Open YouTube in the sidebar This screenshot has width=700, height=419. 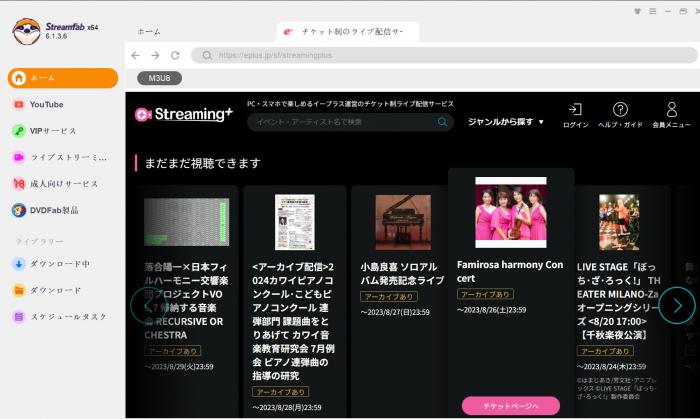point(46,104)
